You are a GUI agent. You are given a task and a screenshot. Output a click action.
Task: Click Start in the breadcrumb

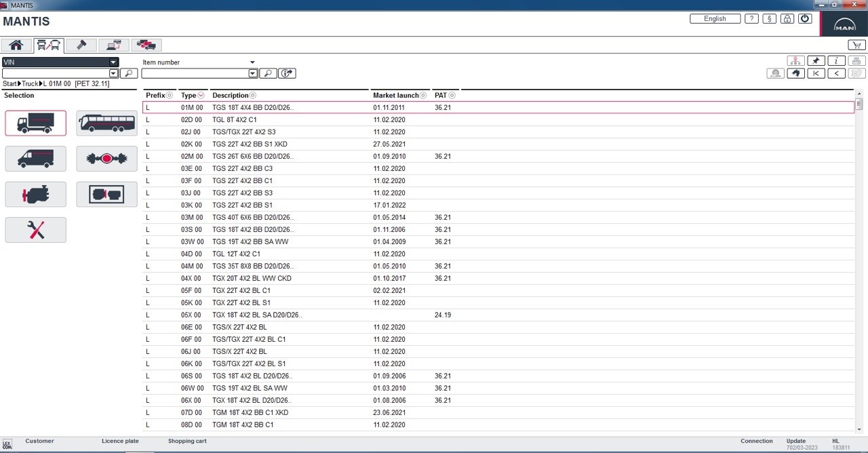click(9, 84)
